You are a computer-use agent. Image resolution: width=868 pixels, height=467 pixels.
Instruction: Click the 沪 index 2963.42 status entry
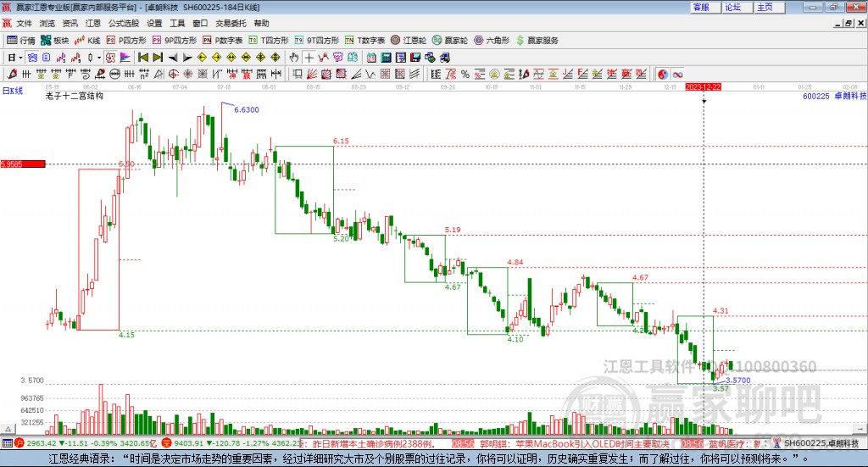[x=87, y=443]
